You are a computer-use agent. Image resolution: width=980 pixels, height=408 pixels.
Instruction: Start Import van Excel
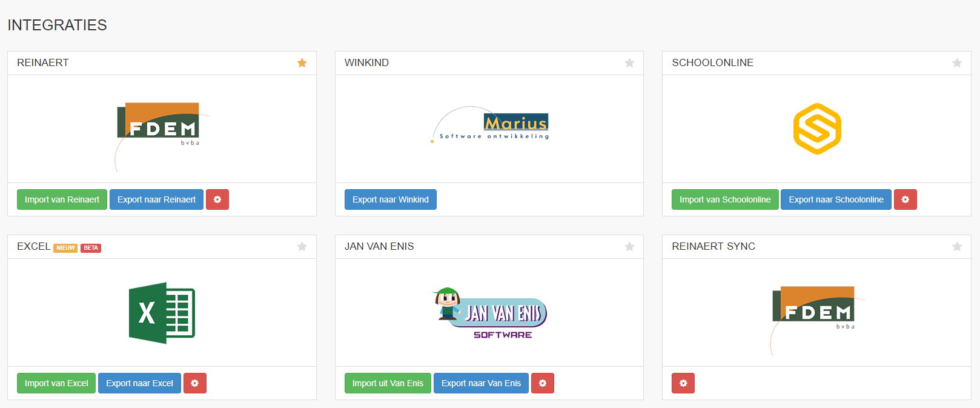point(56,383)
